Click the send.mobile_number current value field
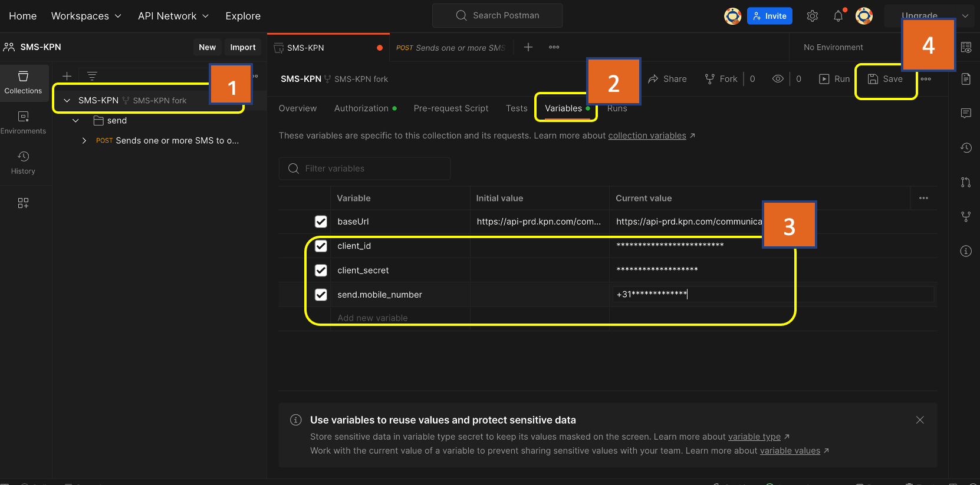This screenshot has height=485, width=980. coord(773,295)
